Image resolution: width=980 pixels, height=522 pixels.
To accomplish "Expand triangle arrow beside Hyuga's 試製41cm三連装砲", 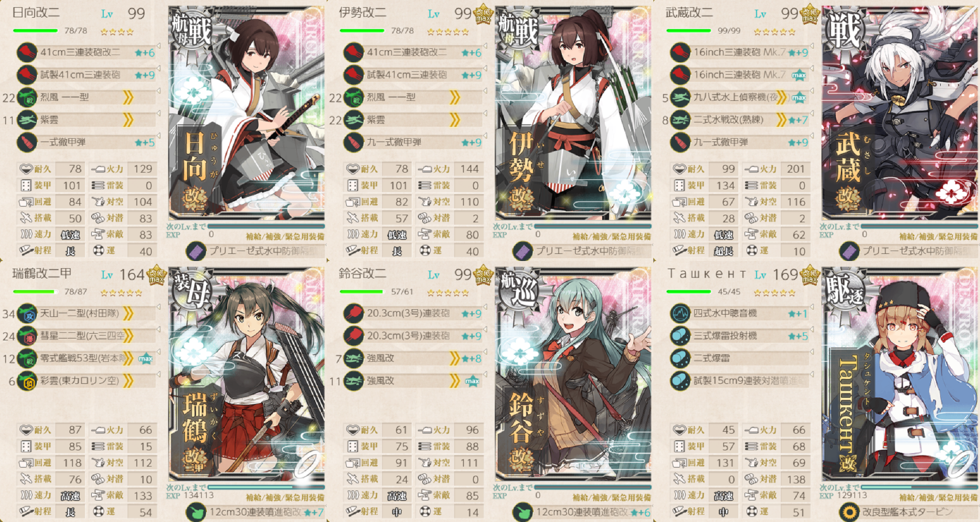I will (158, 68).
